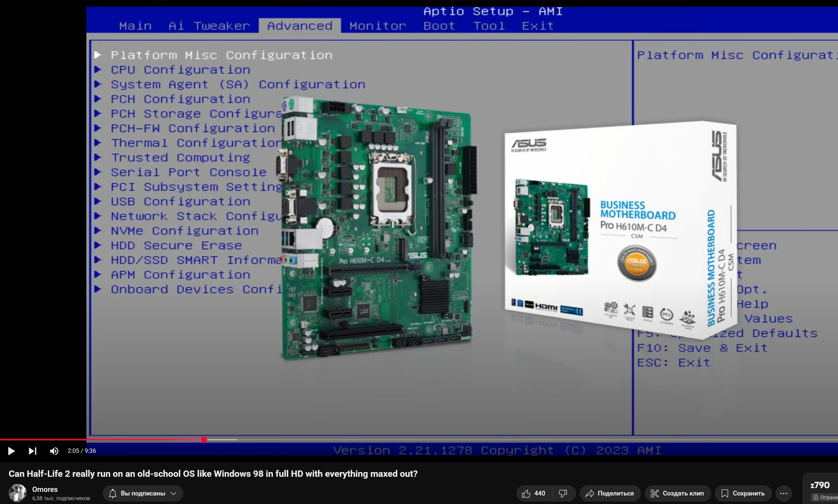
Task: Switch to the Boot tab
Action: click(439, 26)
